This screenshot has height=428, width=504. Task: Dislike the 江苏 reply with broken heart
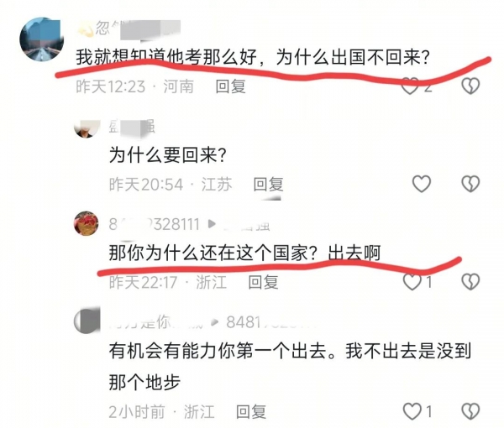coord(470,184)
